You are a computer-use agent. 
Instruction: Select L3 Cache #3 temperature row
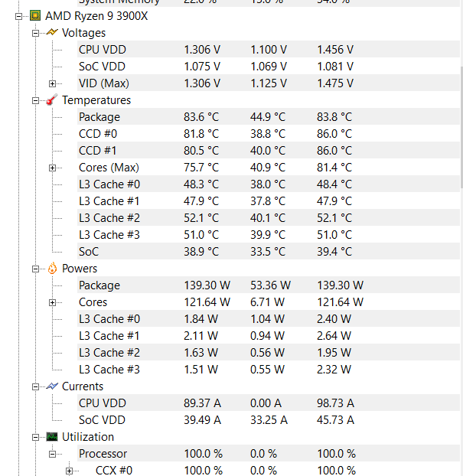(x=269, y=235)
